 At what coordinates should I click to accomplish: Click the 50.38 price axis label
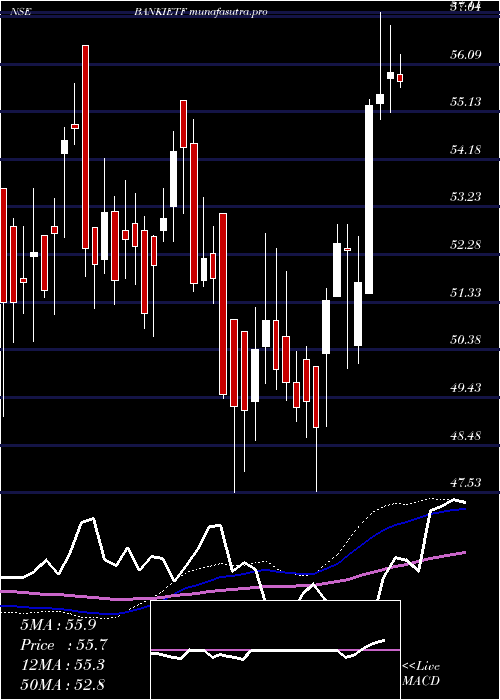[466, 340]
